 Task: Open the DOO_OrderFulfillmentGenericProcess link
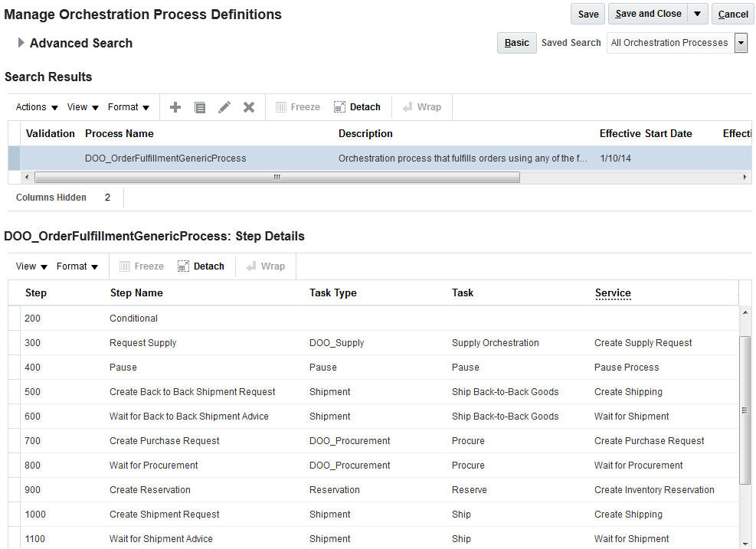164,158
